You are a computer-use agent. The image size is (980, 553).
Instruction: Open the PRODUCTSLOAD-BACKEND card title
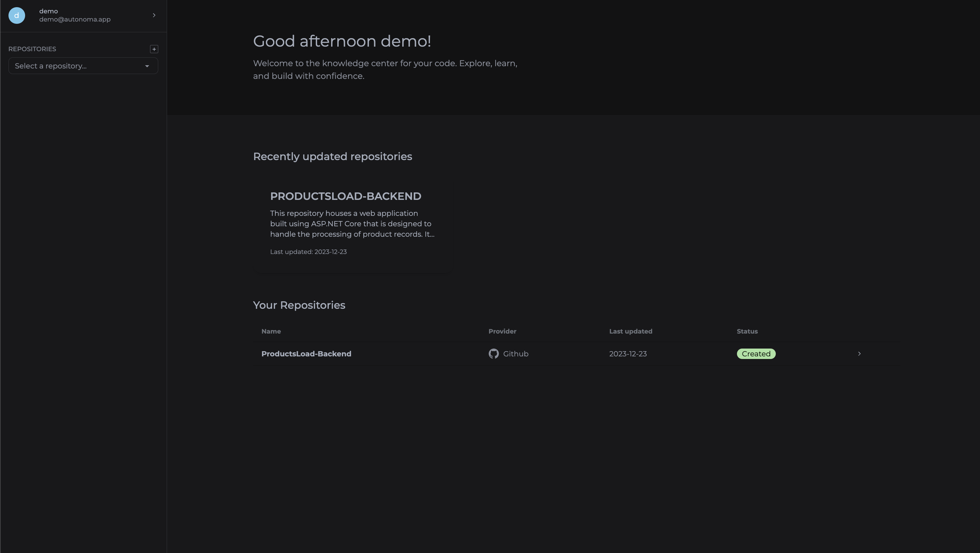click(345, 196)
